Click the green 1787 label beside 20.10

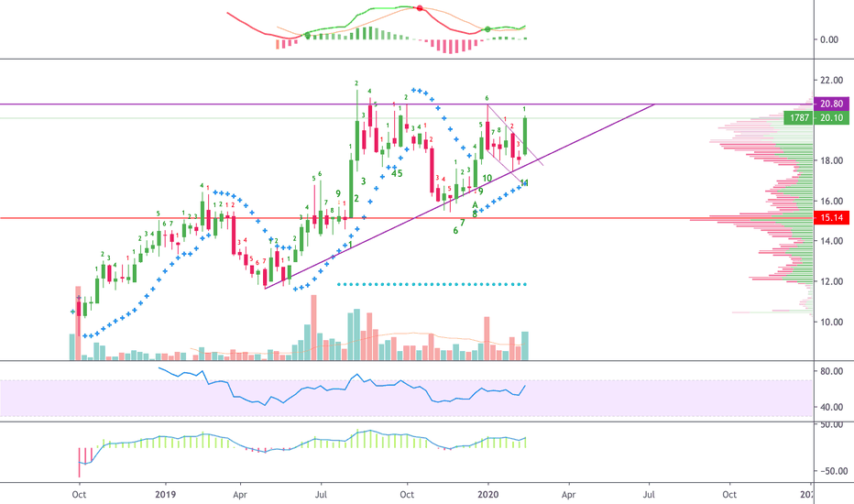coord(799,117)
